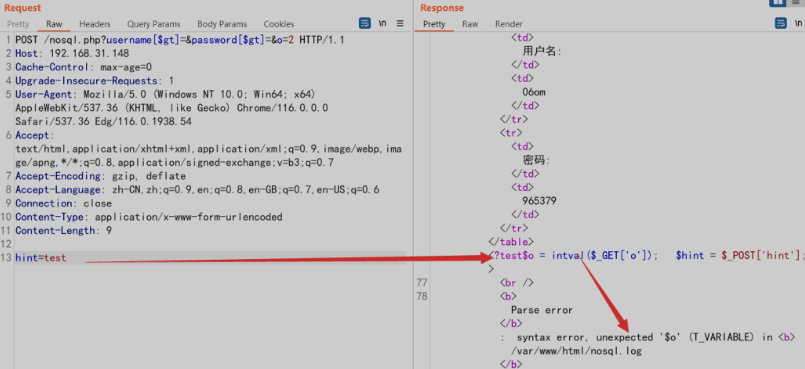Click the AppleWebKit/537.36 continuation line

171,108
